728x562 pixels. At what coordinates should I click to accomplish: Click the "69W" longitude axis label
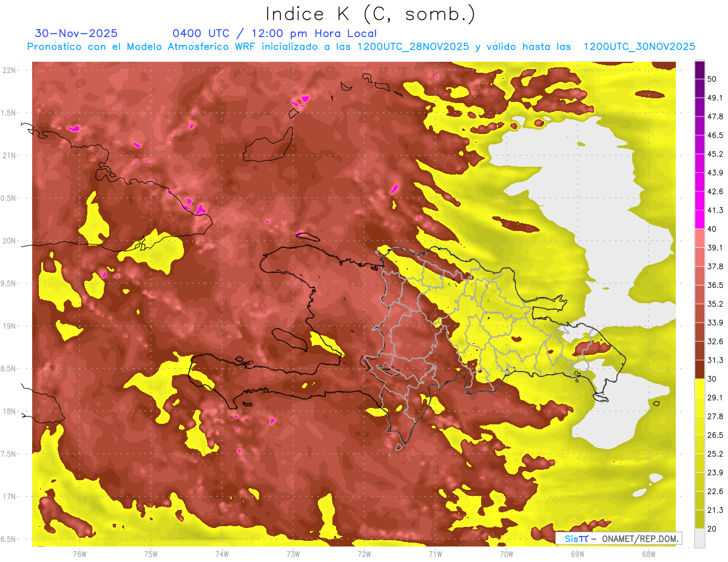click(578, 554)
